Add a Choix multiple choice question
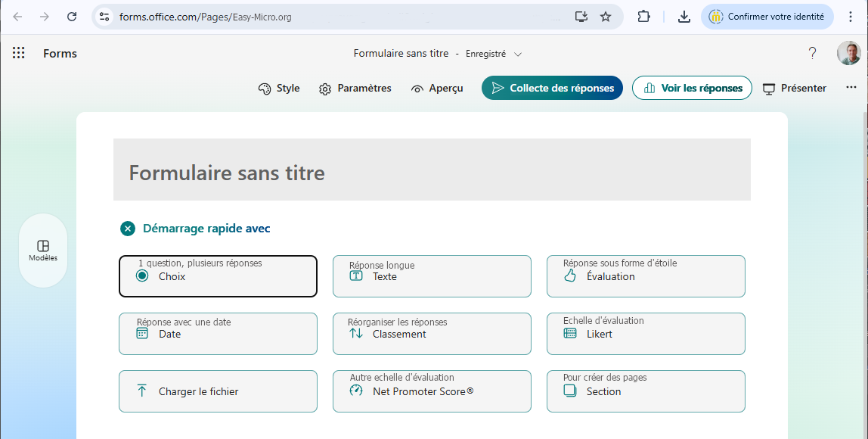The width and height of the screenshot is (868, 439). click(x=218, y=276)
